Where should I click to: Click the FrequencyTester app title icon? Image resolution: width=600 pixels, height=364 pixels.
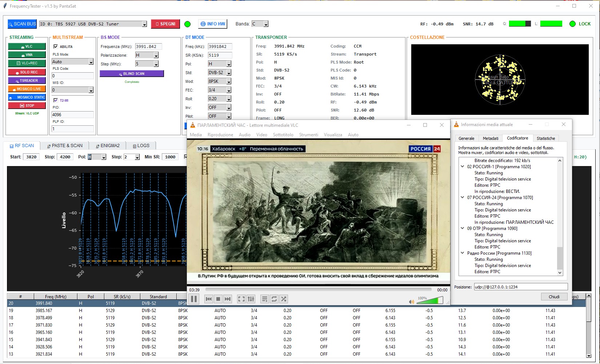(x=5, y=6)
